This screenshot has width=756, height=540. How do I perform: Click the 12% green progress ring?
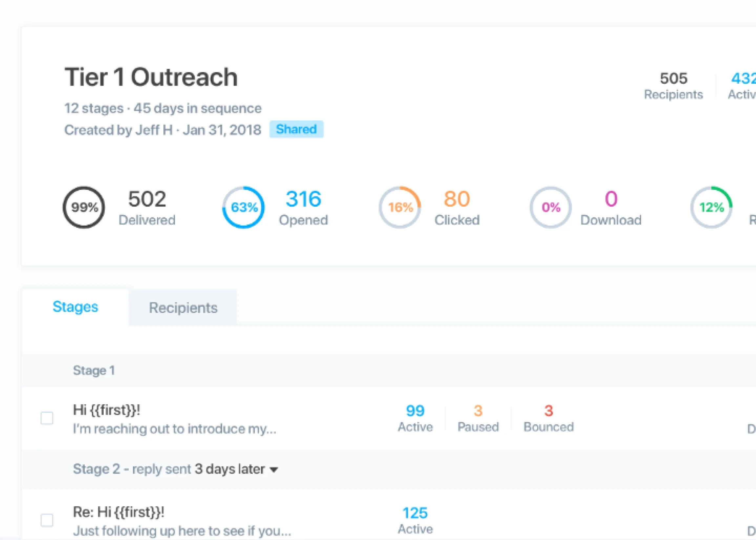pos(711,207)
